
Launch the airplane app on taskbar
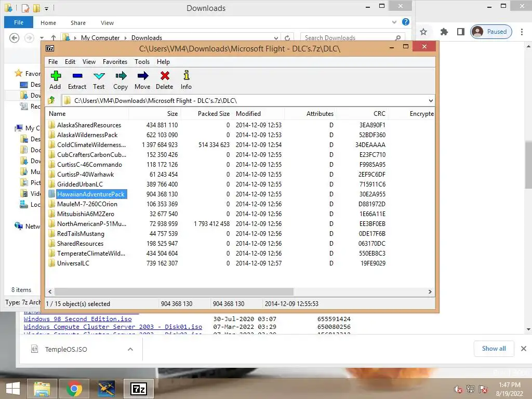pos(106,389)
